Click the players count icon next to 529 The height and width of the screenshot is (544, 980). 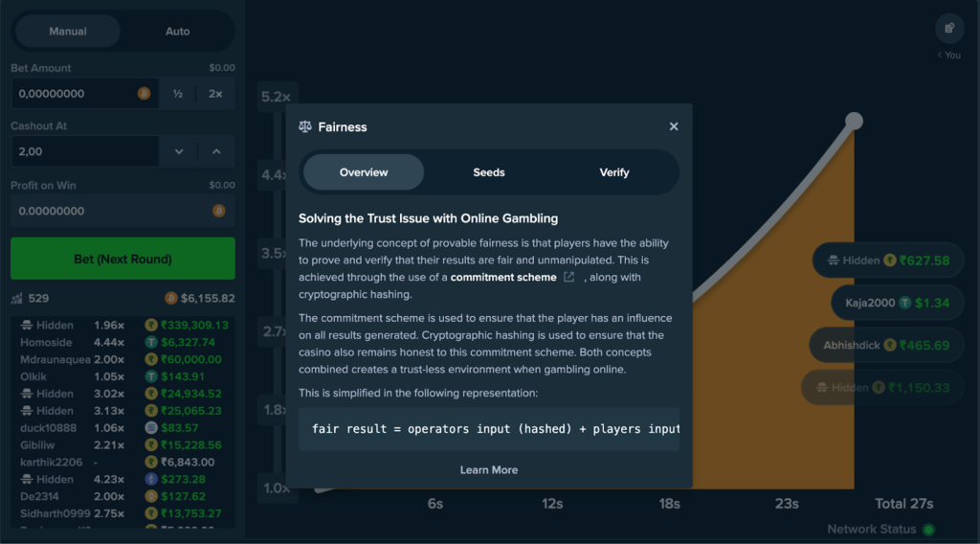pos(16,299)
